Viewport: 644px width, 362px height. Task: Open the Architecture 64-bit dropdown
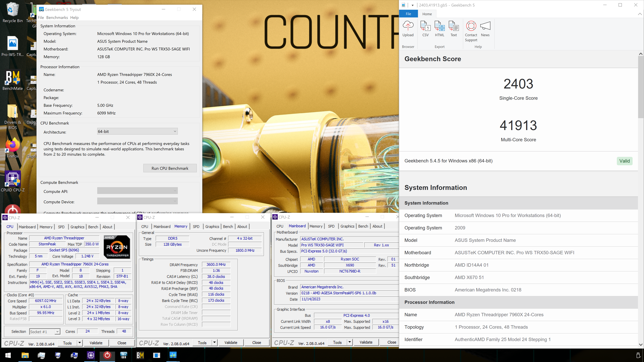coord(137,131)
